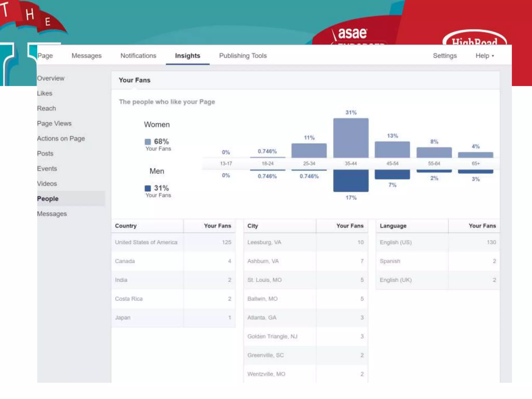Click the women 35-44 bar at 31%
Viewport: 532px width, 399px height.
(351, 138)
